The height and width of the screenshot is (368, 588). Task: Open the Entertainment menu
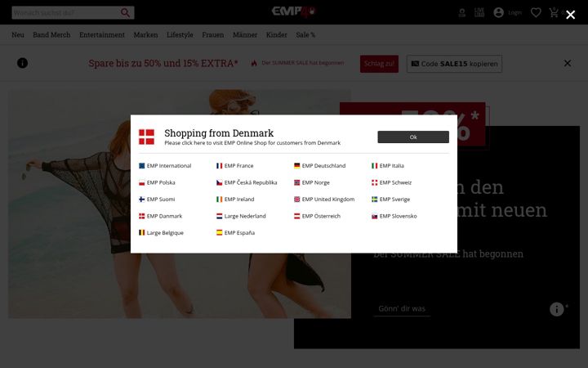coord(101,34)
